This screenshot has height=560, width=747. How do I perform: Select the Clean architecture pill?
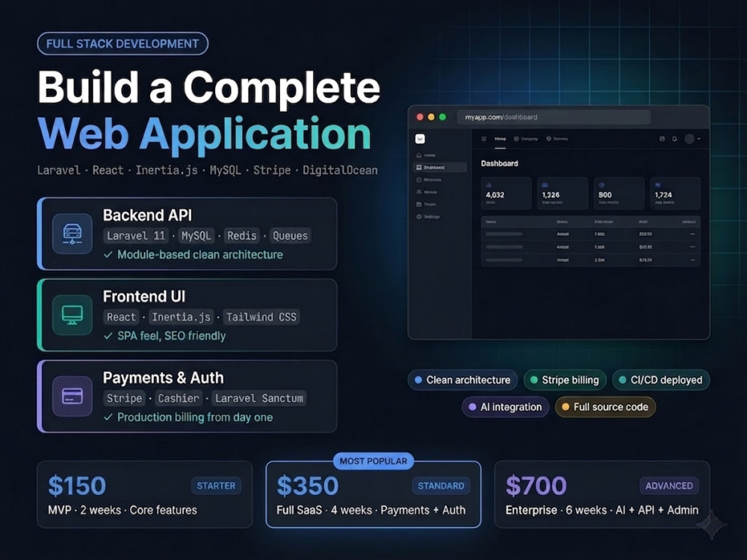click(462, 380)
